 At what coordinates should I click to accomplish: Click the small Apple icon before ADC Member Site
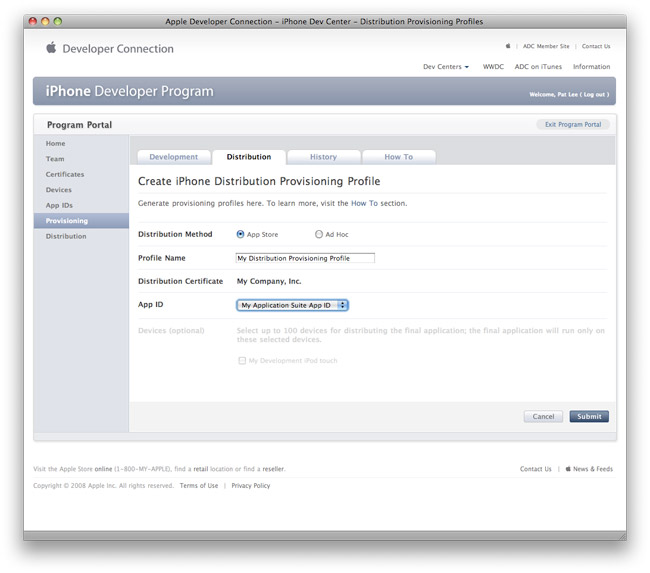click(508, 46)
